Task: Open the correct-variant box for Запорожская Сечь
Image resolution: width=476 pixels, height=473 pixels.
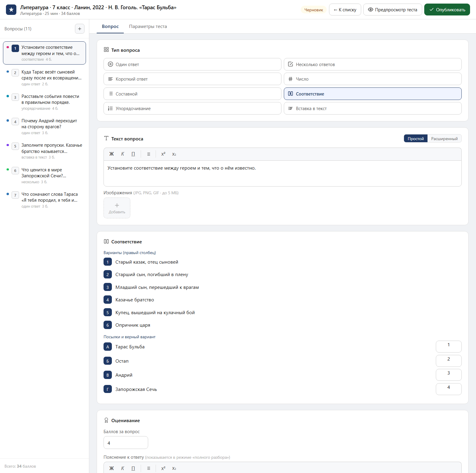Action: [449, 389]
